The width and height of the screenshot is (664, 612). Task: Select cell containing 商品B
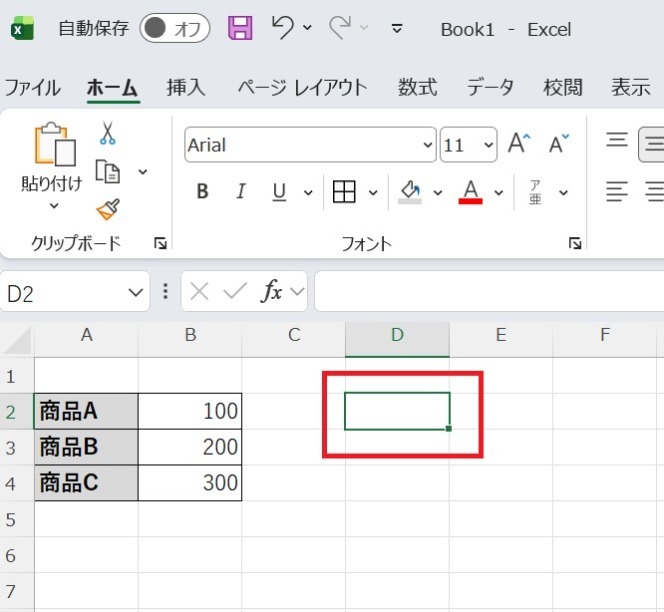tap(86, 447)
